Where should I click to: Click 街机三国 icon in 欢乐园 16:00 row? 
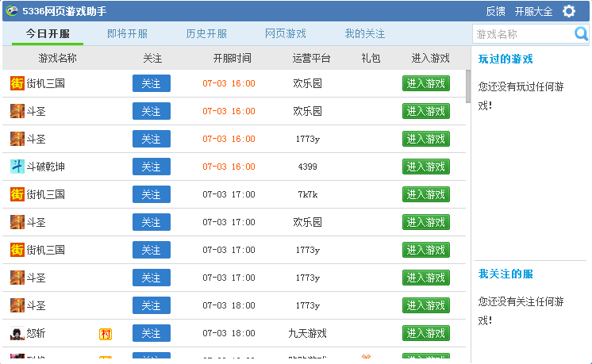[17, 83]
